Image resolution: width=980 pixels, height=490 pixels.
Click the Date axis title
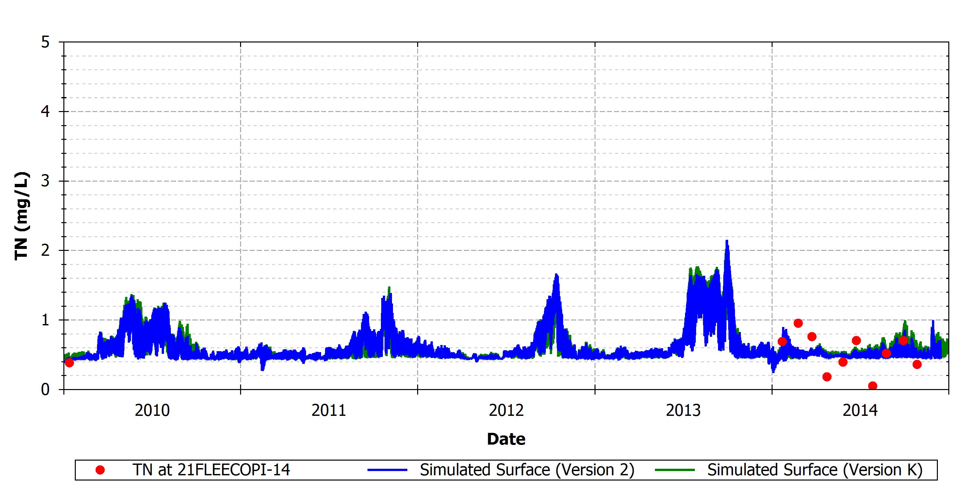(x=506, y=439)
